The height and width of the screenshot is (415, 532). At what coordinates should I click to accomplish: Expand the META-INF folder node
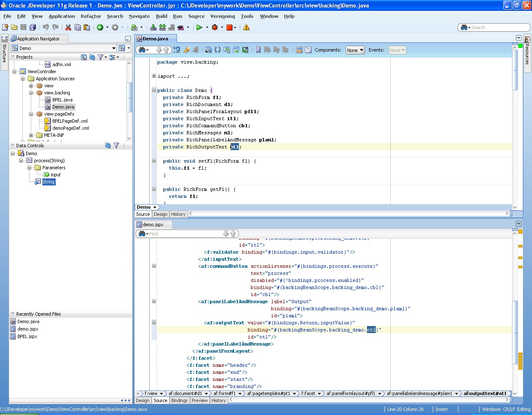coord(31,135)
